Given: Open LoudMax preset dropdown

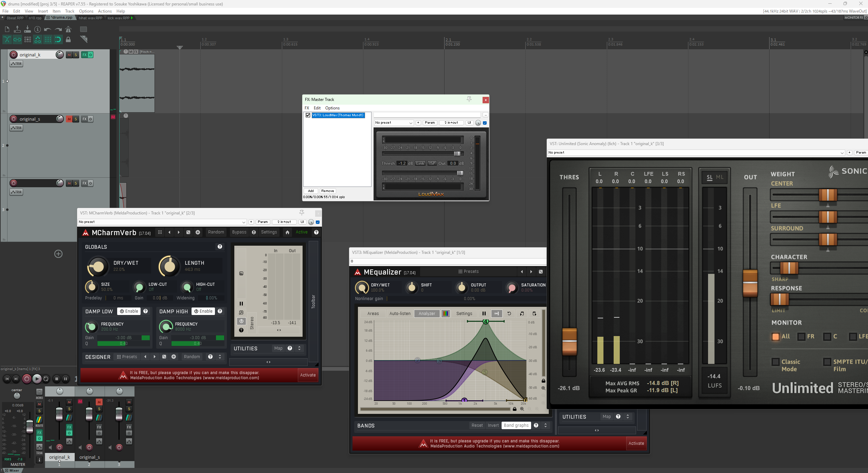Looking at the screenshot, I should (394, 123).
